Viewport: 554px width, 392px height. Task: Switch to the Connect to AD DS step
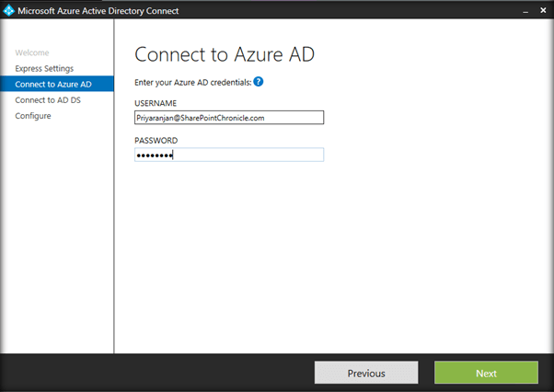click(x=48, y=100)
